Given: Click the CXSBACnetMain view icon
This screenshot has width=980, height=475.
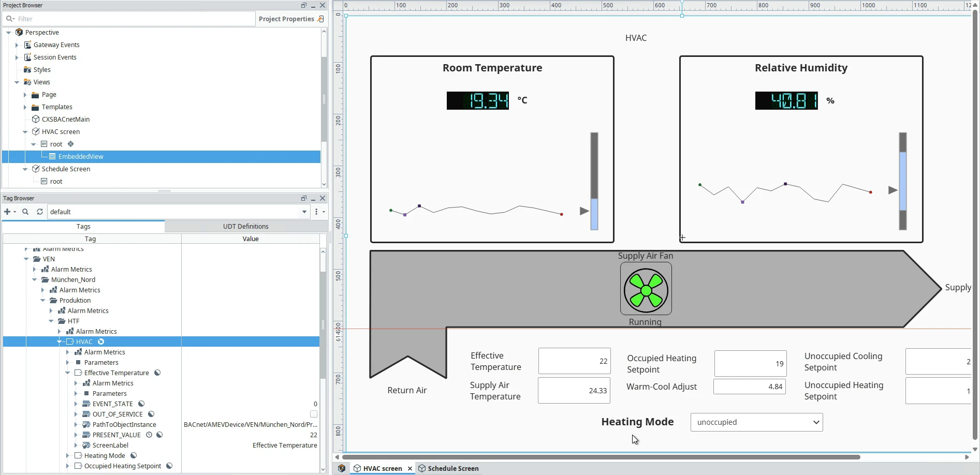Looking at the screenshot, I should (x=36, y=120).
